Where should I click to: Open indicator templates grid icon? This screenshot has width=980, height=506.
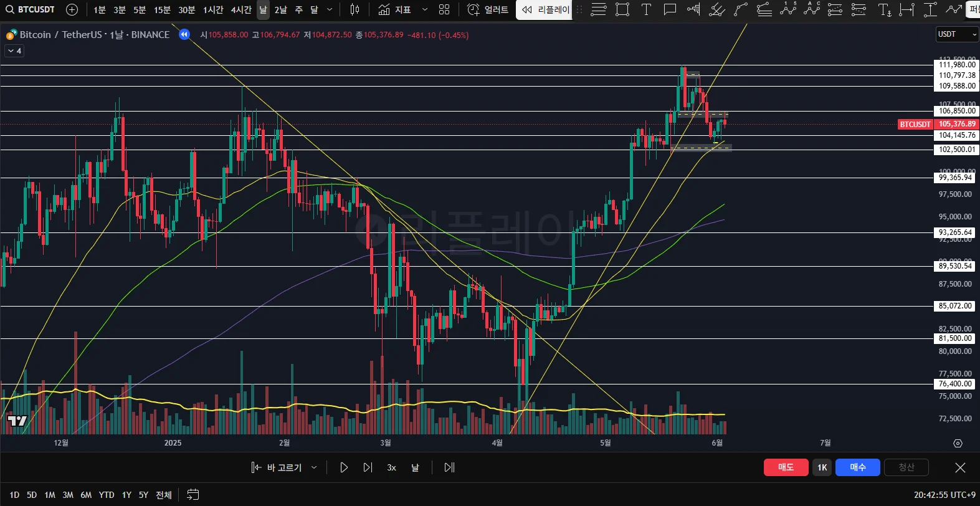click(444, 9)
